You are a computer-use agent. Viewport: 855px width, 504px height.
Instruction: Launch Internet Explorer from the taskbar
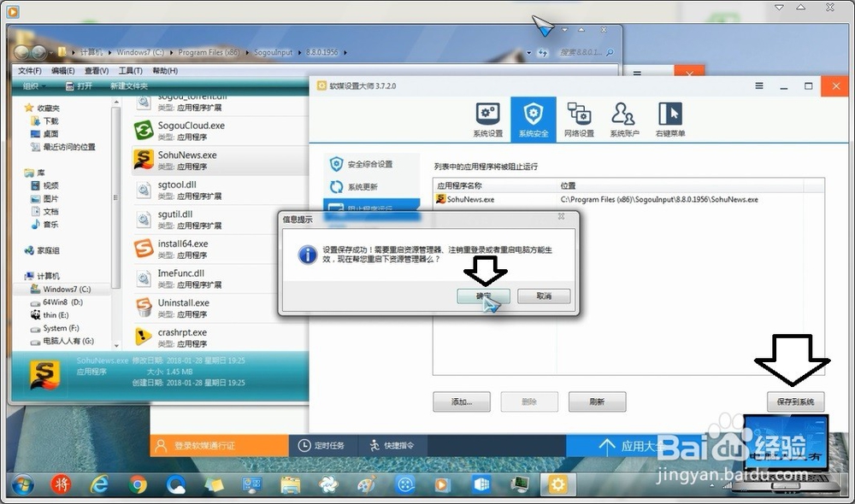[99, 483]
